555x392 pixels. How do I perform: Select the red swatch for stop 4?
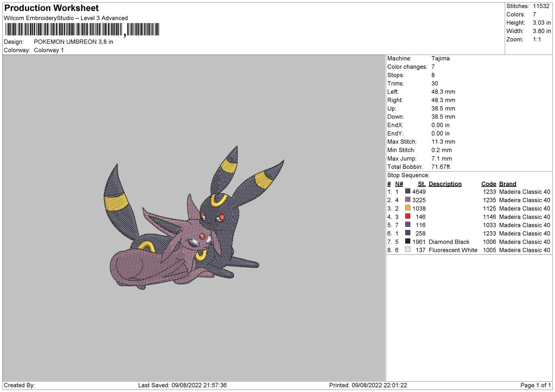tap(408, 217)
